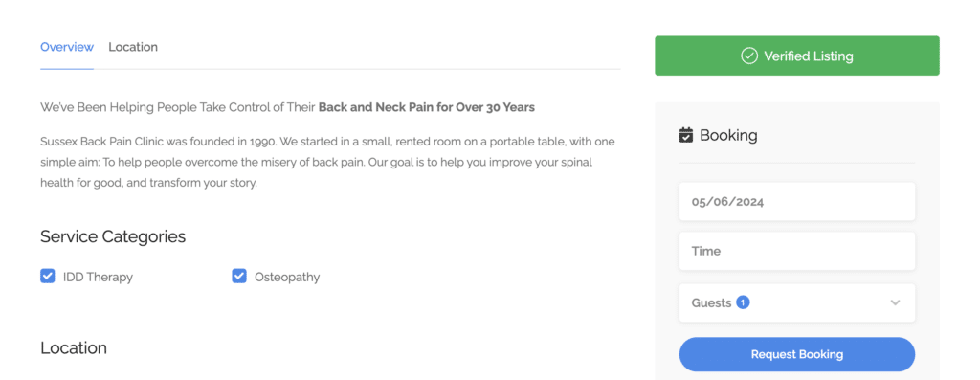
Task: Expand the Guests dropdown chevron
Action: click(895, 303)
